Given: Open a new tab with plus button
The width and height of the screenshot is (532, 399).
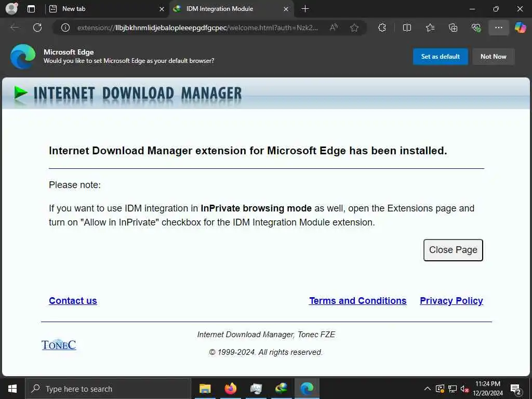Looking at the screenshot, I should click(305, 9).
